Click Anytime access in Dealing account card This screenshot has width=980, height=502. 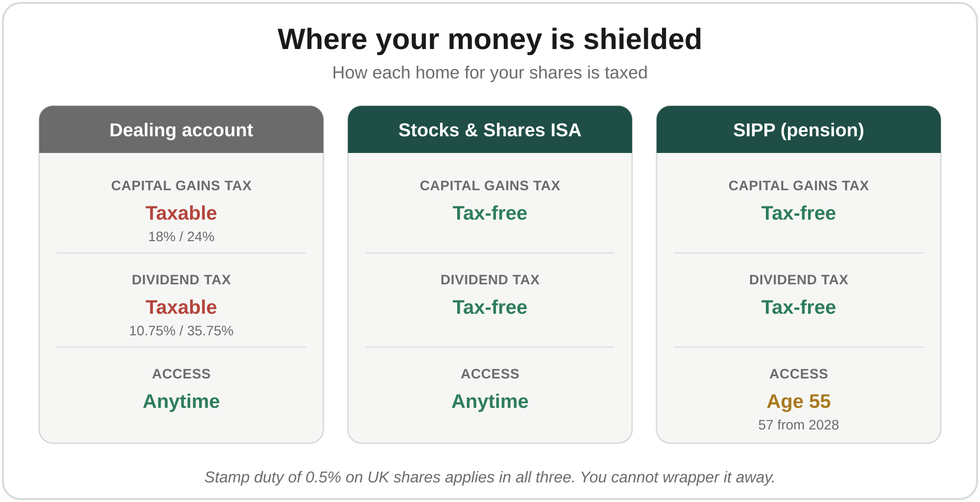pyautogui.click(x=181, y=402)
